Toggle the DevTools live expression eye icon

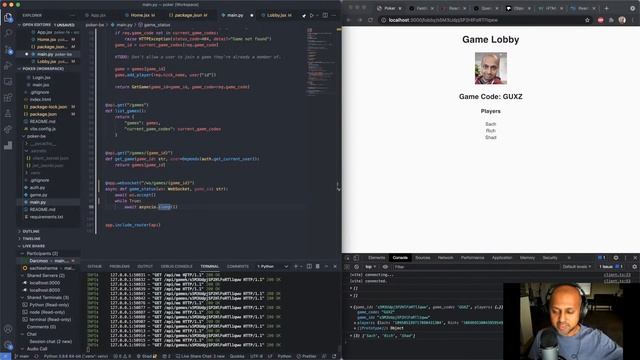[385, 267]
